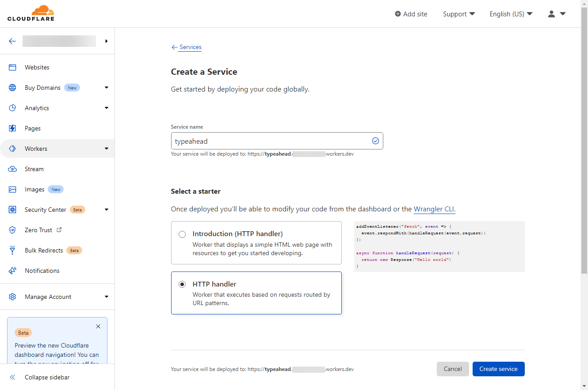588x390 pixels.
Task: Click Add site in header
Action: tap(411, 14)
